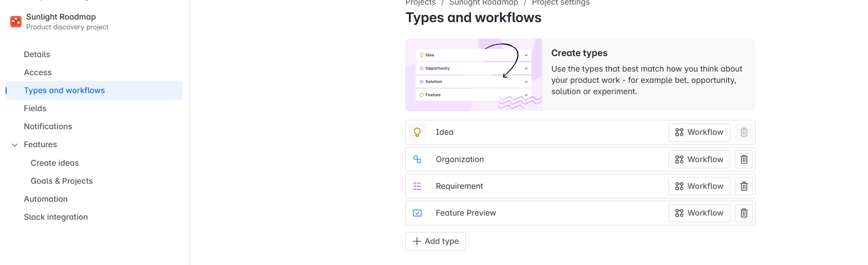The width and height of the screenshot is (868, 265).
Task: Click the Requirement type name
Action: click(459, 186)
